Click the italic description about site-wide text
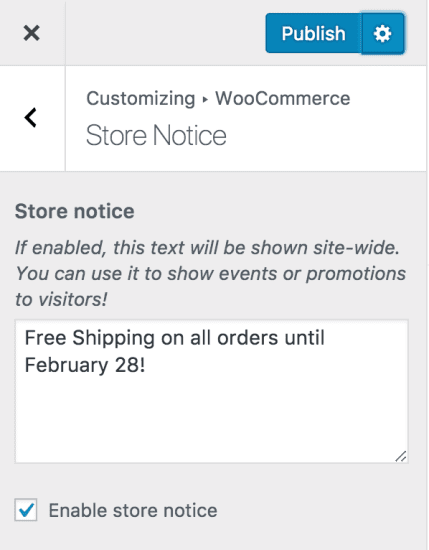The width and height of the screenshot is (429, 550). (x=210, y=273)
